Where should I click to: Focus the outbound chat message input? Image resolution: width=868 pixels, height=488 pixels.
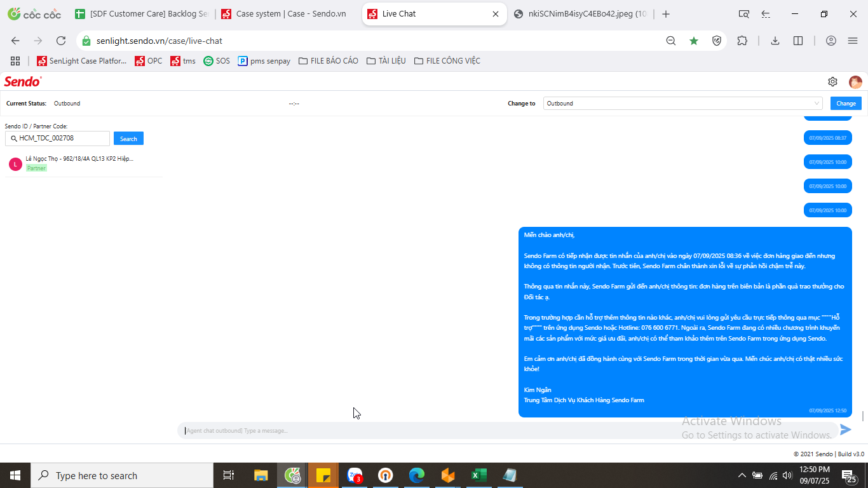(507, 430)
